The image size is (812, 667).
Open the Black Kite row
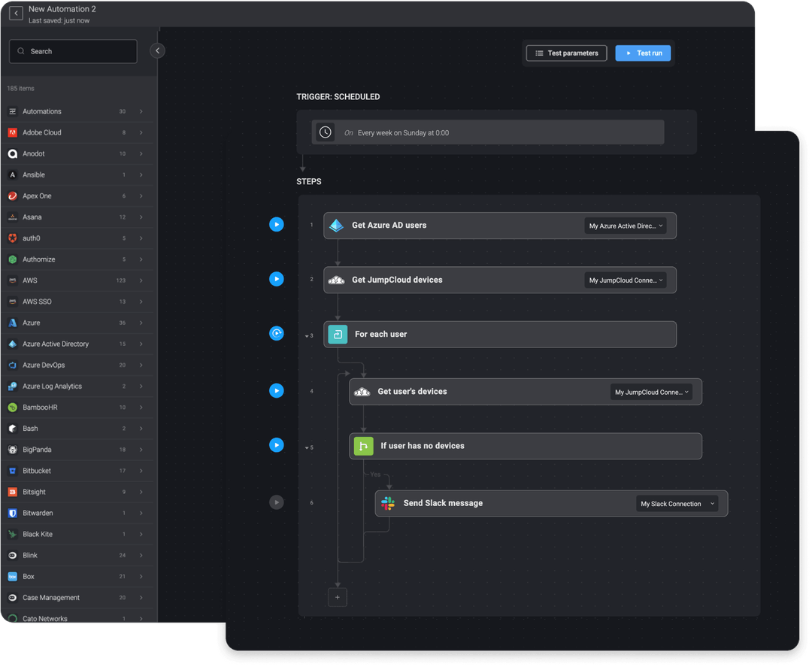(x=77, y=535)
